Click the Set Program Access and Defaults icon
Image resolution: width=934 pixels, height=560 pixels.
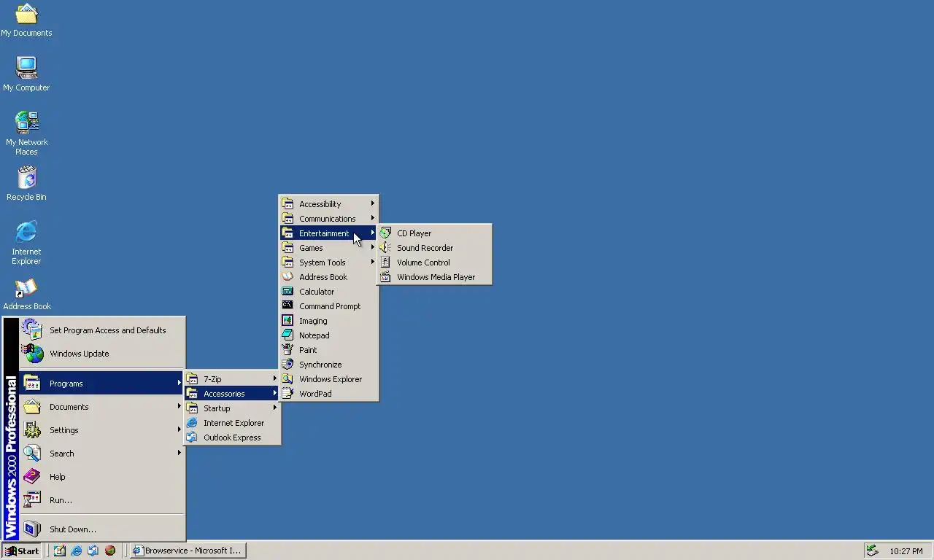click(x=33, y=330)
